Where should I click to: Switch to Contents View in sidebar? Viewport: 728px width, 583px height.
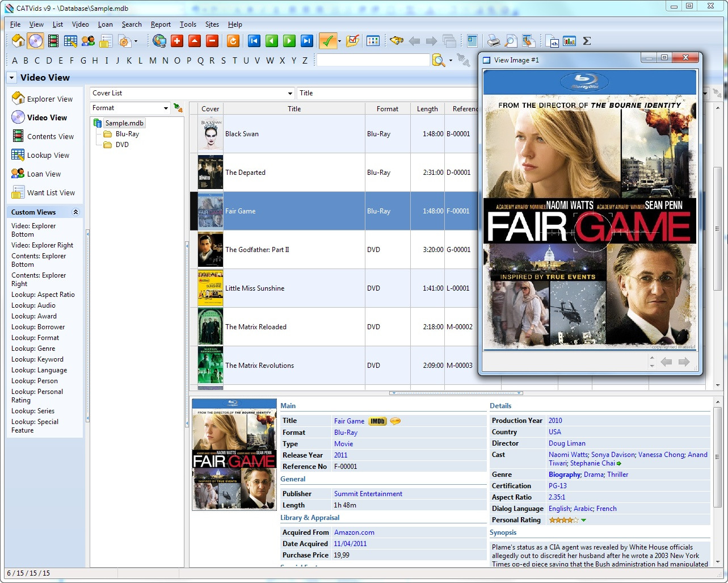pos(43,136)
